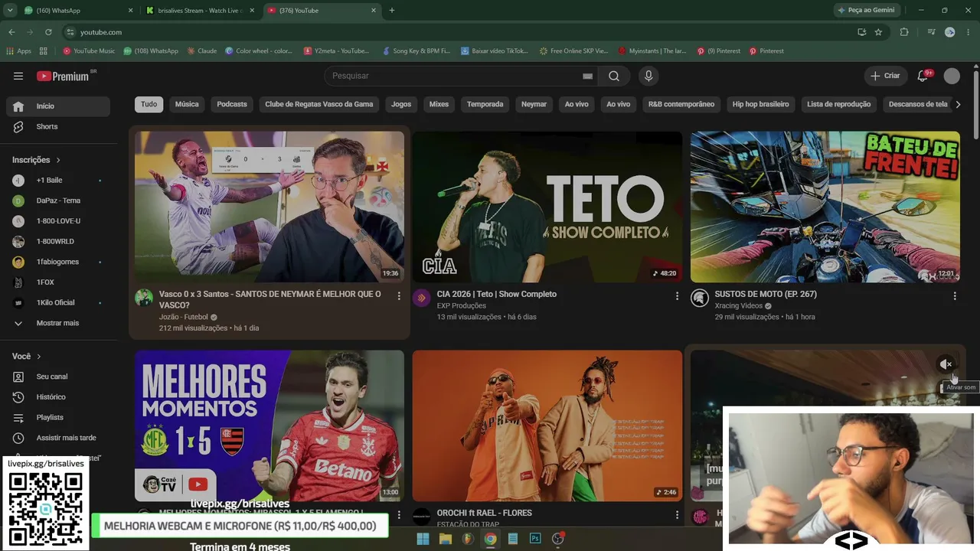Click the search magnifier button
The height and width of the screenshot is (551, 980).
614,76
